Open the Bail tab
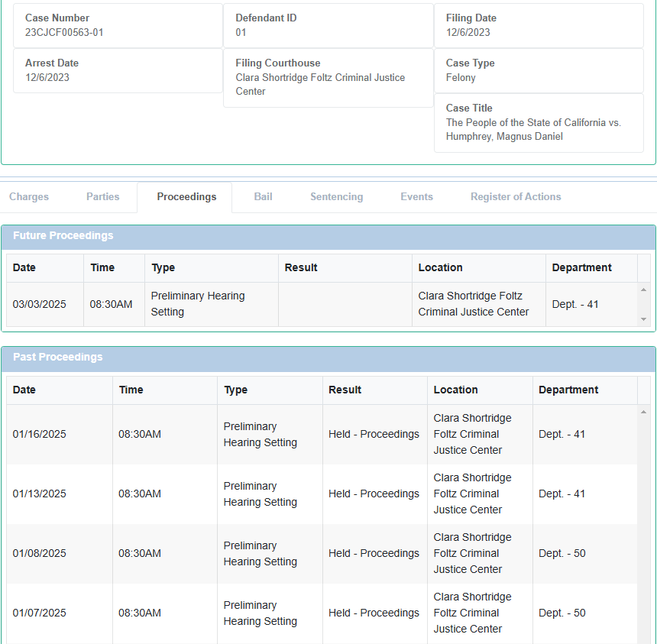The height and width of the screenshot is (644, 657). 263,197
